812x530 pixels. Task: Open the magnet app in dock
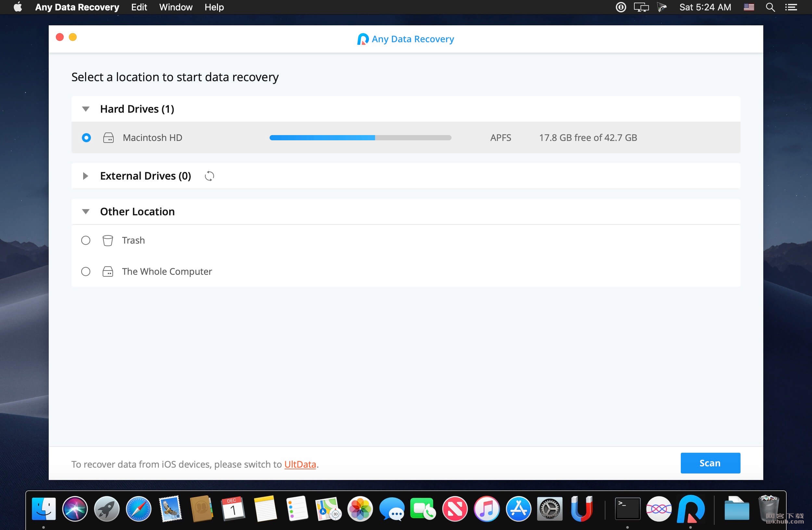pyautogui.click(x=581, y=509)
